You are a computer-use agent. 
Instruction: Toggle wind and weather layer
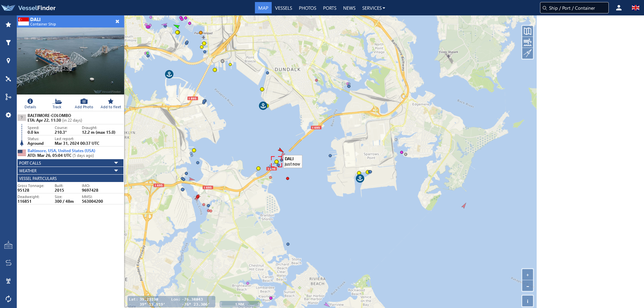click(x=528, y=42)
